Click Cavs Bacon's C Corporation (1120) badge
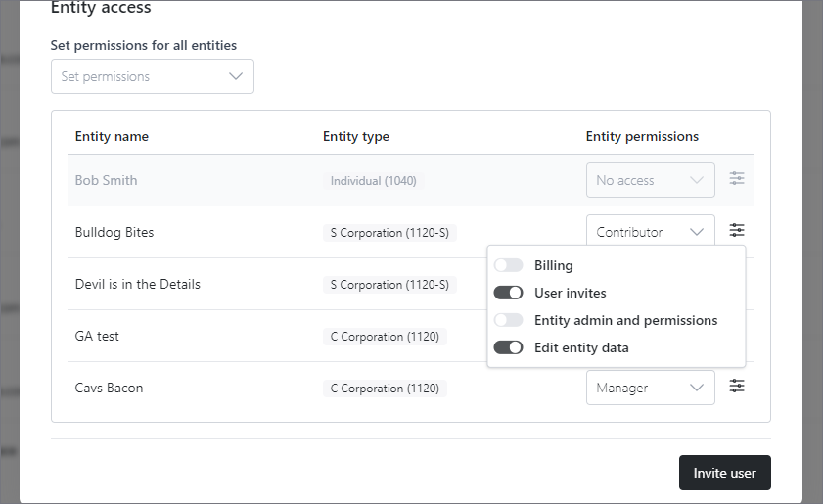This screenshot has width=823, height=504. click(x=385, y=389)
